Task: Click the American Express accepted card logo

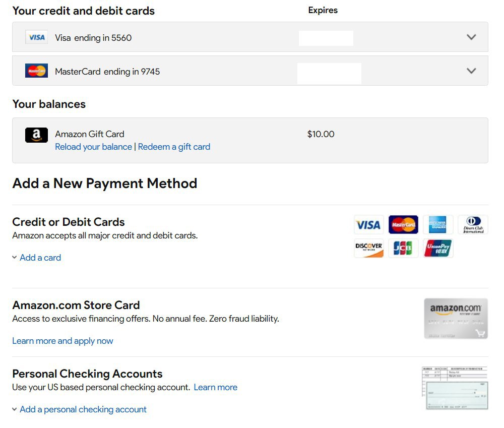Action: click(x=438, y=224)
